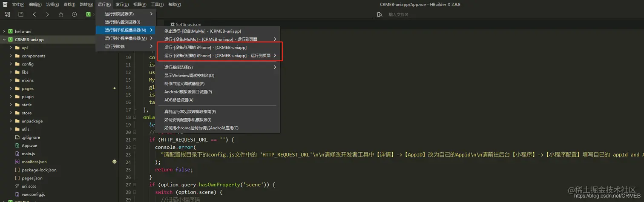Click the manifest.json file icon
The height and width of the screenshot is (202, 644).
pyautogui.click(x=17, y=162)
